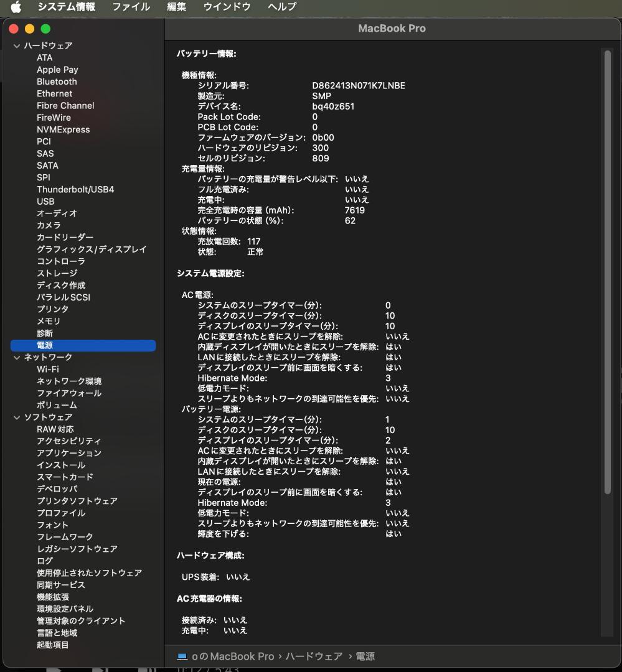Select デベロッパ in the sidebar
Image resolution: width=622 pixels, height=672 pixels.
(x=57, y=490)
